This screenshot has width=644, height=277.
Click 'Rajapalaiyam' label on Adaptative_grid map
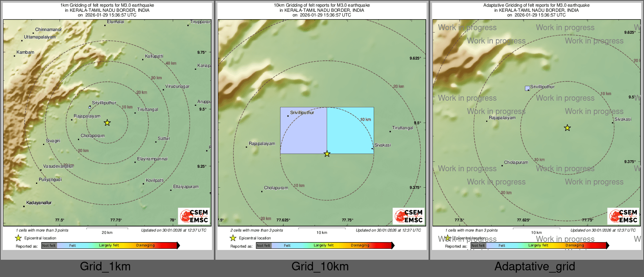tap(502, 118)
